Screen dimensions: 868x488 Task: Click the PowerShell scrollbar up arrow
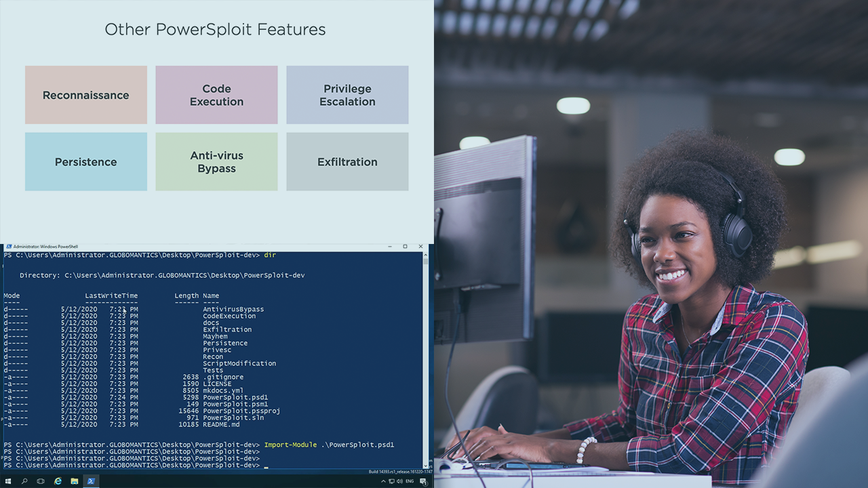[x=426, y=255]
